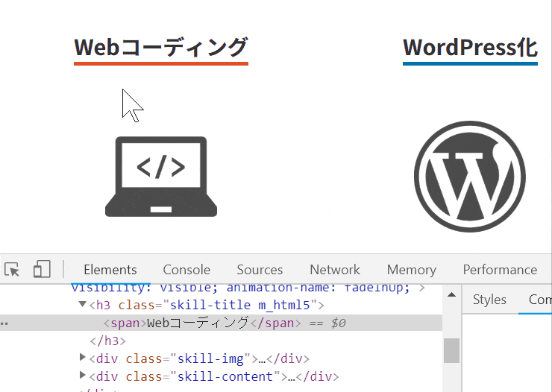
Task: Toggle the device toolbar icon
Action: point(42,270)
